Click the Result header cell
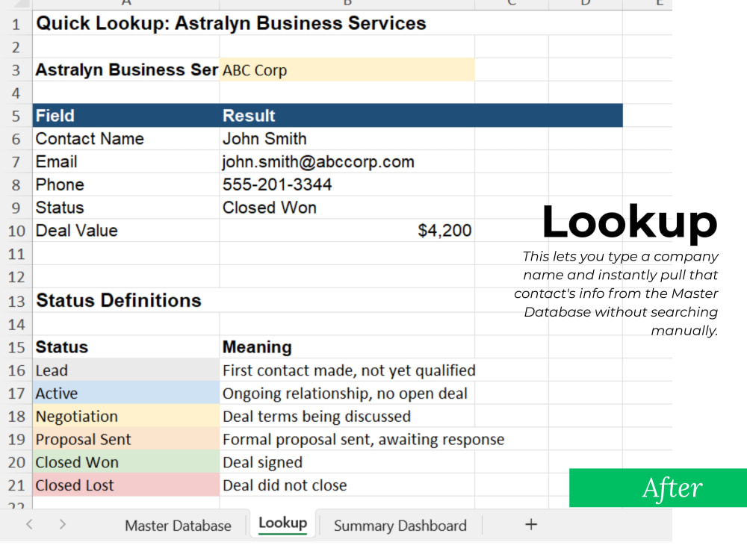Viewport: 747px width, 560px height. [x=347, y=116]
